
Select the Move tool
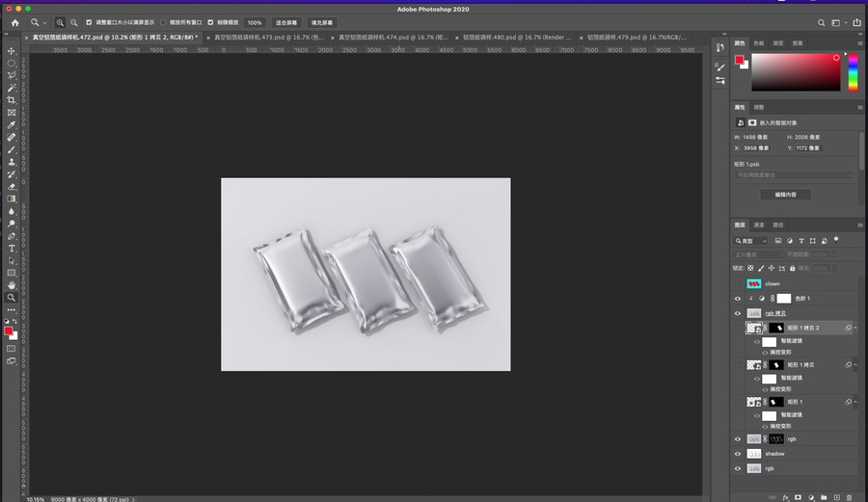tap(11, 51)
